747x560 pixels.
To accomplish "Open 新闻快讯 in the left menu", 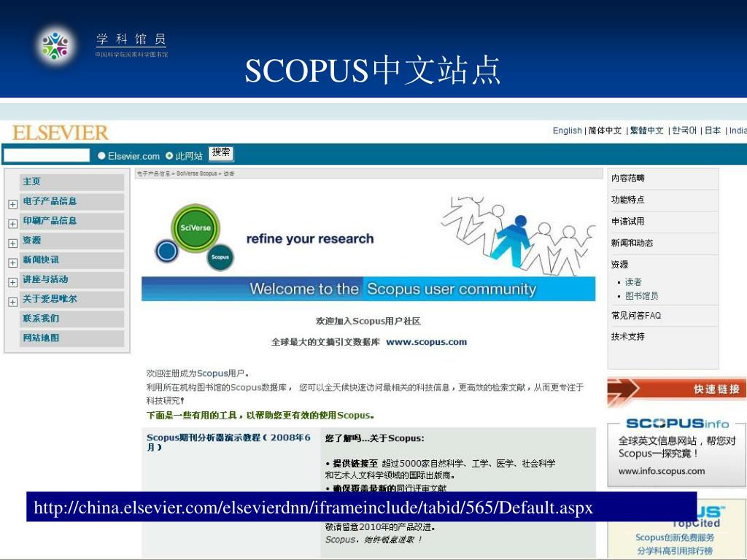I will 72,260.
